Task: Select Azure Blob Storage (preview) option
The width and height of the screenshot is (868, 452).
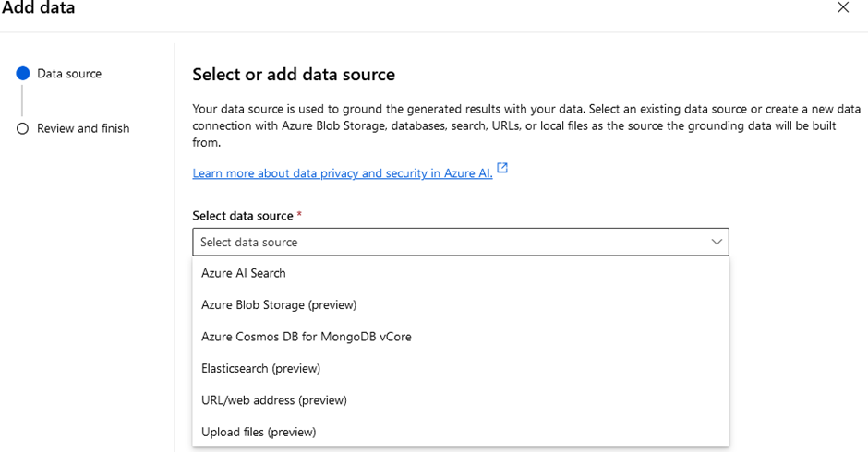Action: point(279,304)
